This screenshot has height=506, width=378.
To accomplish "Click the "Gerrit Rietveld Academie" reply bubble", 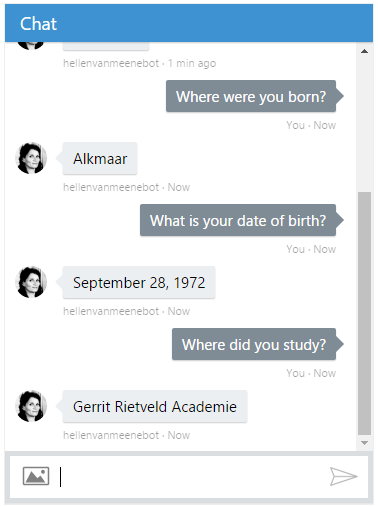I will (155, 407).
